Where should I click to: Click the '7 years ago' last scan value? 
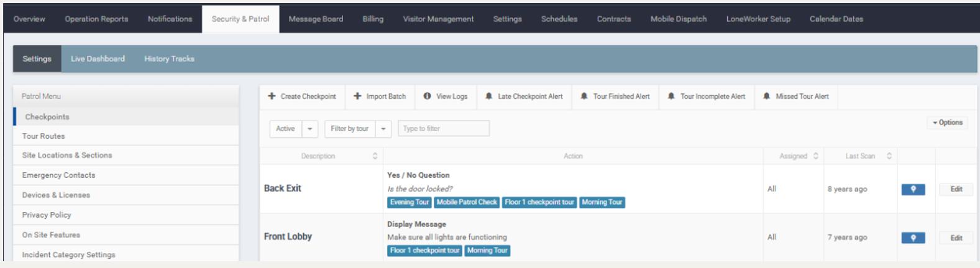click(847, 238)
